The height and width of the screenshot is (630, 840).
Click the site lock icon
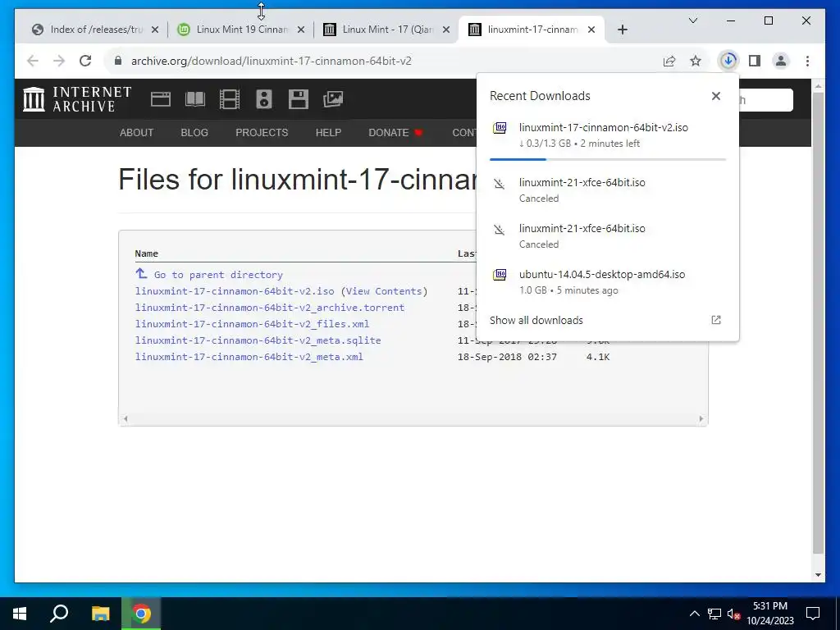point(118,61)
